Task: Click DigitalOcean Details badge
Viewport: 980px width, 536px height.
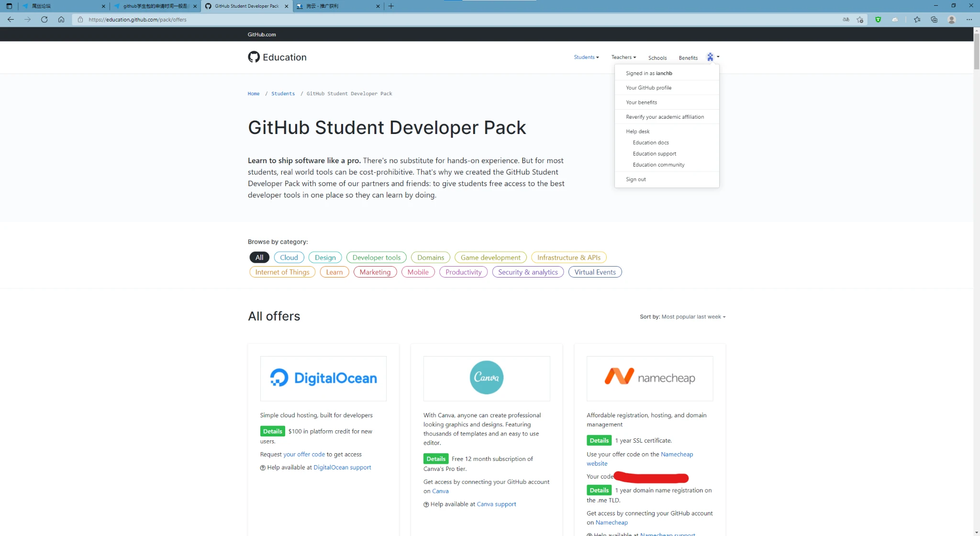Action: coord(273,431)
